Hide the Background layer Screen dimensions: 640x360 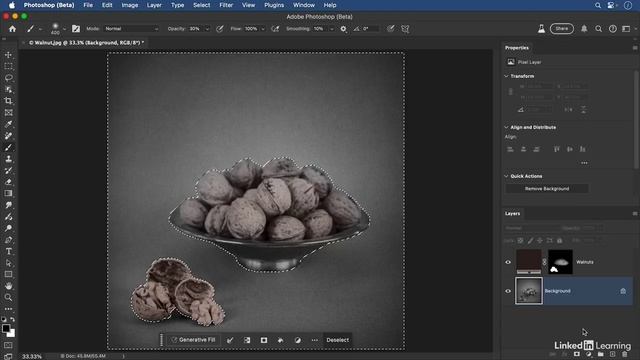pos(508,291)
